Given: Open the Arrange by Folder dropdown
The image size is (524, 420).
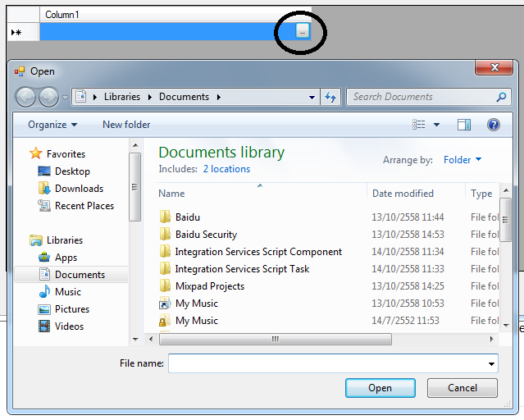Looking at the screenshot, I should [x=462, y=160].
